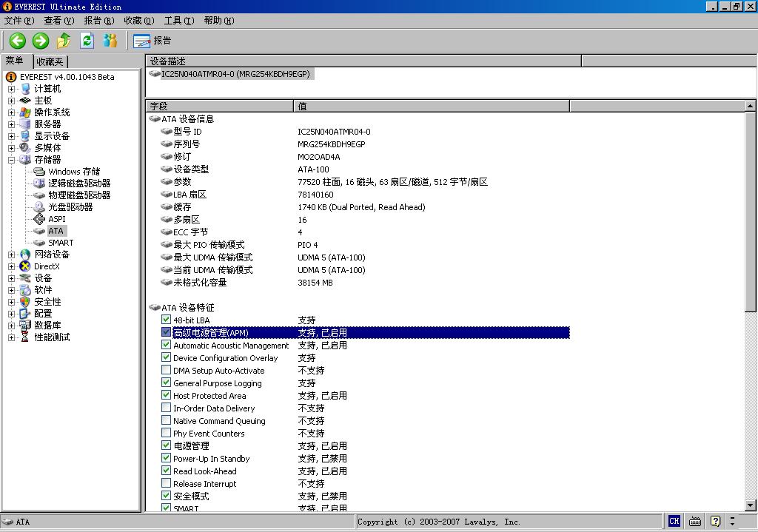Open the 查看(V) menu
The width and height of the screenshot is (758, 532).
(x=59, y=21)
